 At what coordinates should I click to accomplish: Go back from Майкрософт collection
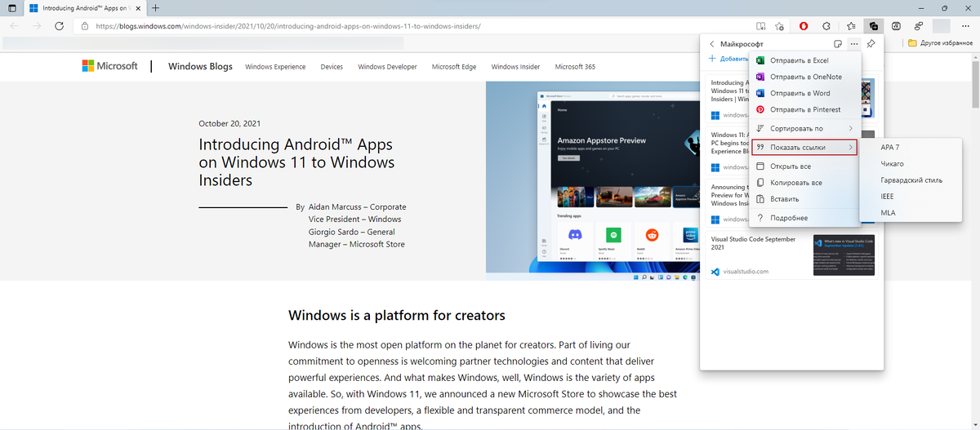pos(711,43)
